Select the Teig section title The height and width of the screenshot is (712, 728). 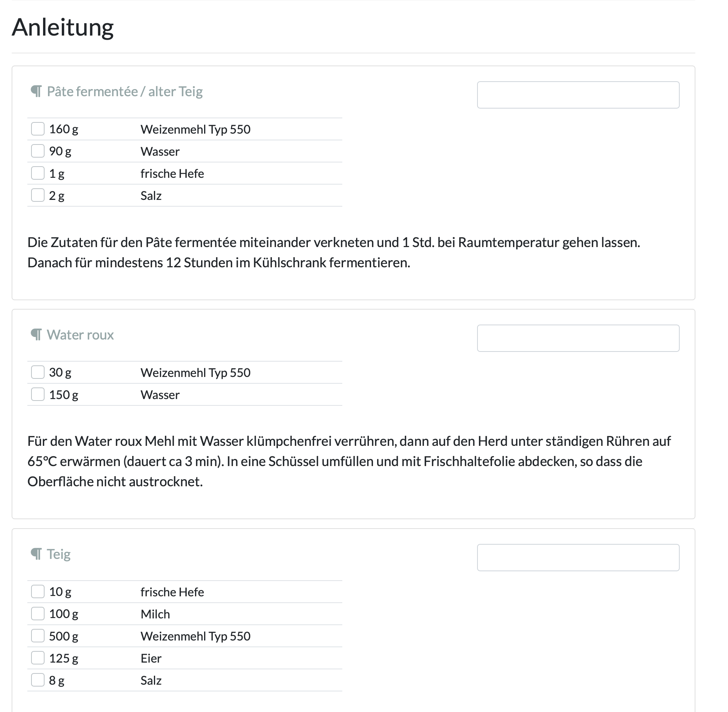58,554
